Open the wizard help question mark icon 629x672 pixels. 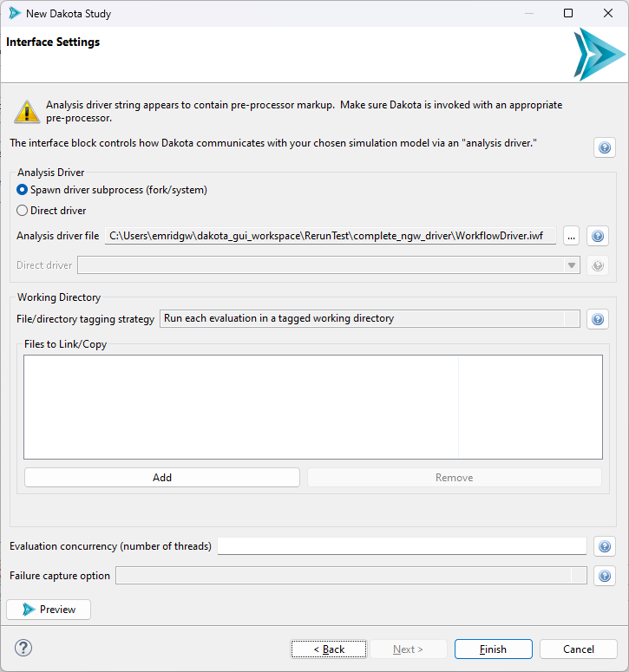coord(23,648)
